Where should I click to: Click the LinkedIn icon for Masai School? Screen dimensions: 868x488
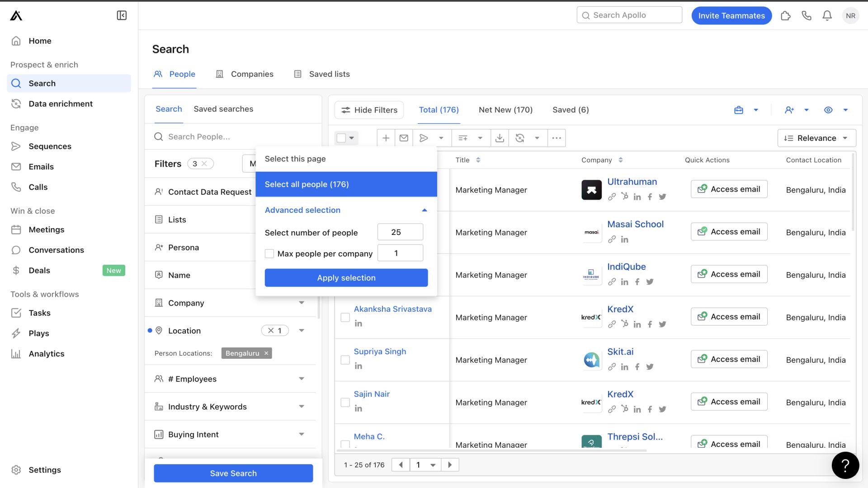click(624, 239)
